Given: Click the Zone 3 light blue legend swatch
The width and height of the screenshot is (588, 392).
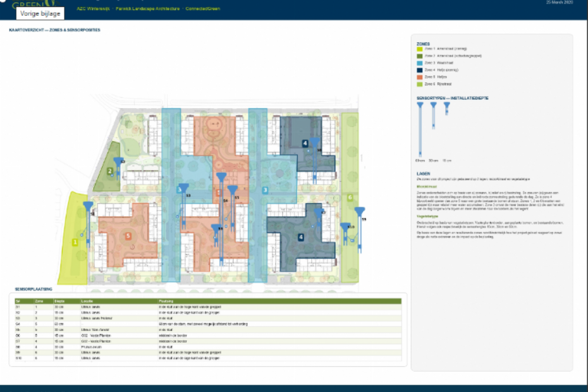Looking at the screenshot, I should point(420,63).
